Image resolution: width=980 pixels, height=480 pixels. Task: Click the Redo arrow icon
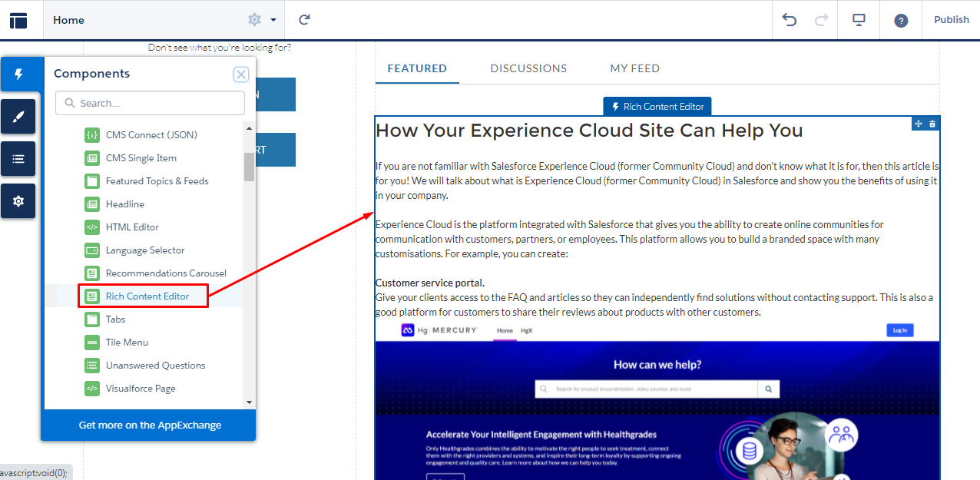pyautogui.click(x=821, y=20)
